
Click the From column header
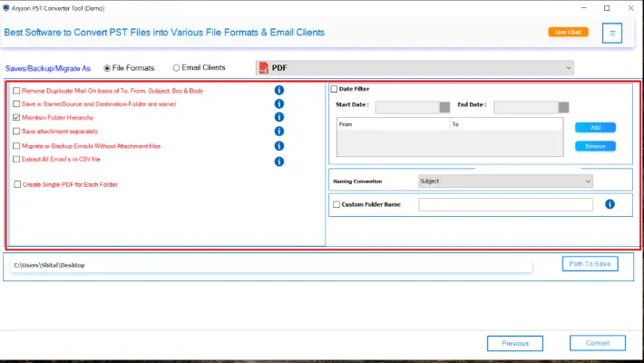[x=393, y=124]
